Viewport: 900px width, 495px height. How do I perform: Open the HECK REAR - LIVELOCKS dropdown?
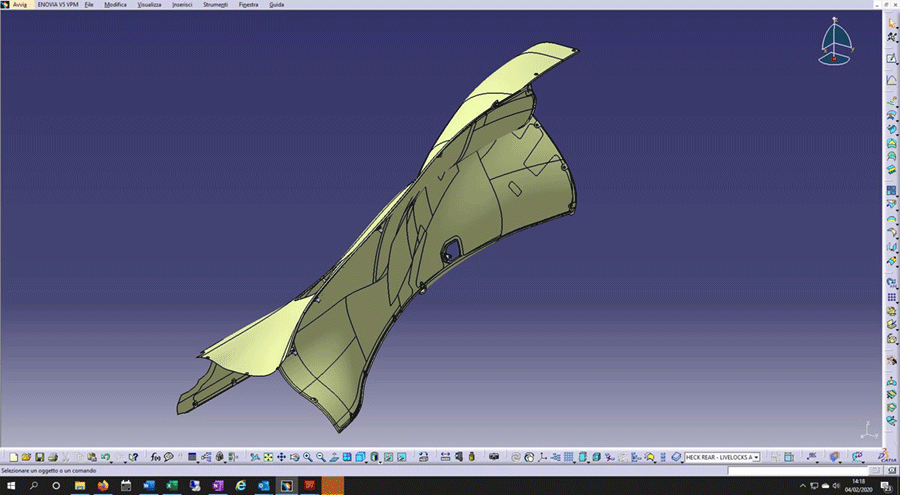point(755,457)
